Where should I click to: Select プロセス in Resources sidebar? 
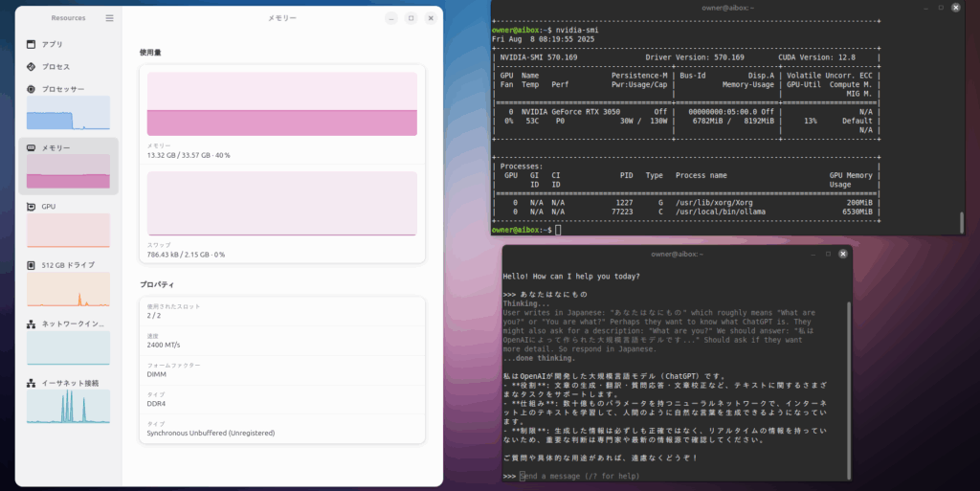click(x=69, y=67)
